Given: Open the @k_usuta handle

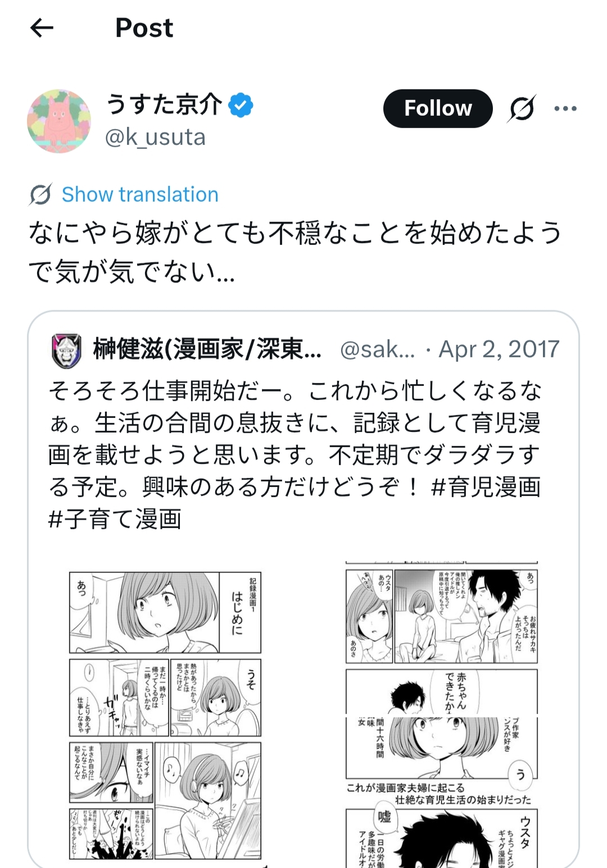Looking at the screenshot, I should coord(155,137).
